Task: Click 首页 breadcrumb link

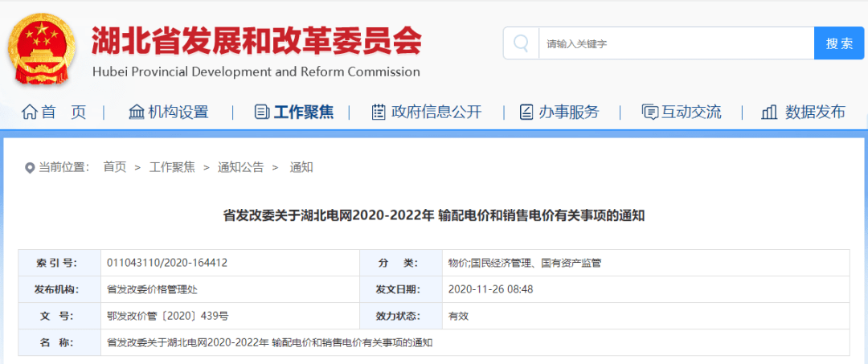Action: (x=115, y=167)
